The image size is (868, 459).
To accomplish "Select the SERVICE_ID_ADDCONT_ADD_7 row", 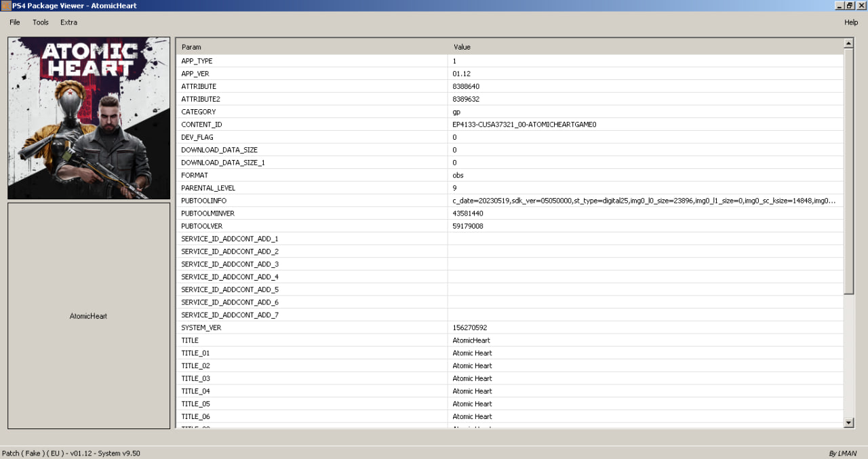I will click(510, 315).
